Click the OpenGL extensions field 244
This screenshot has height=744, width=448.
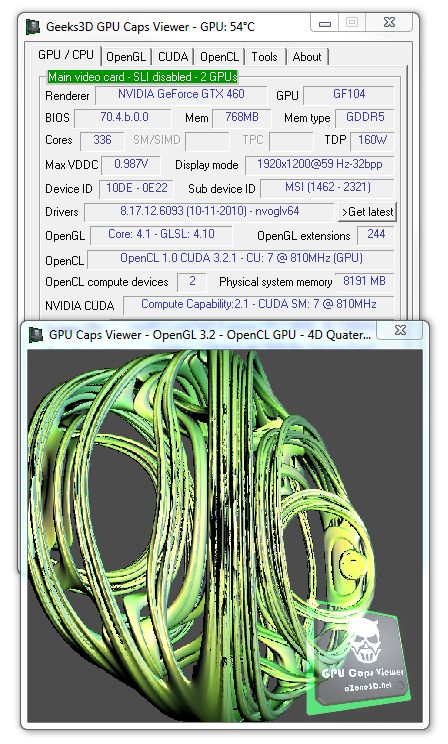coord(375,234)
